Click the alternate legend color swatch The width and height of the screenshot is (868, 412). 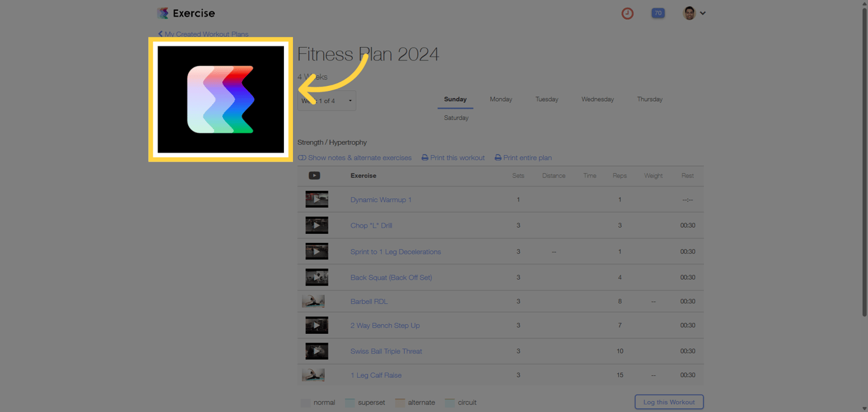click(400, 402)
